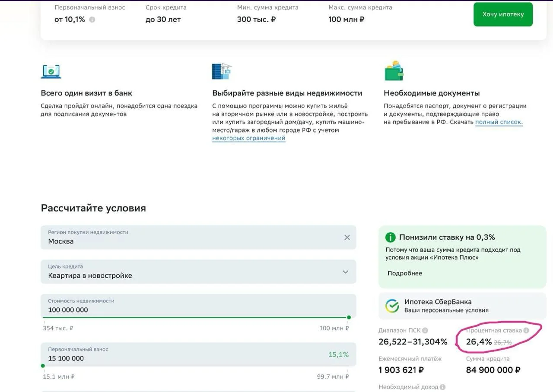Click the 'Ипотека СберБанка' card title
The width and height of the screenshot is (553, 392).
pyautogui.click(x=438, y=302)
